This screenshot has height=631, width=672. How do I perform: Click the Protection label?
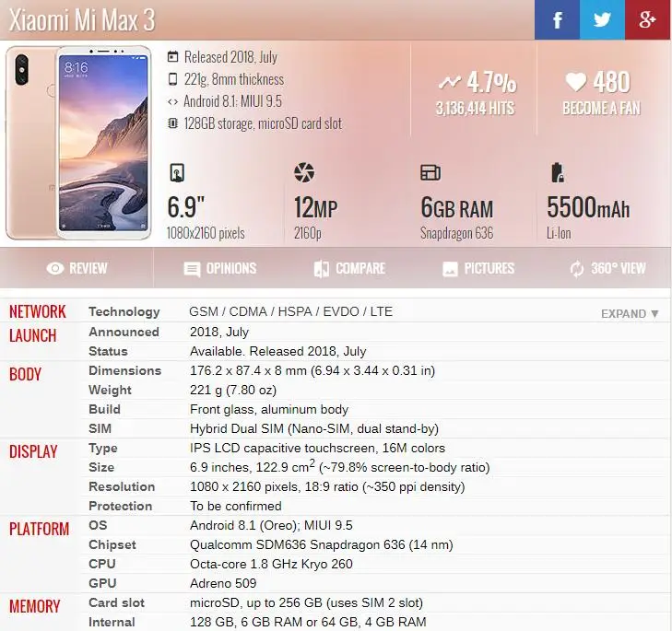click(121, 507)
